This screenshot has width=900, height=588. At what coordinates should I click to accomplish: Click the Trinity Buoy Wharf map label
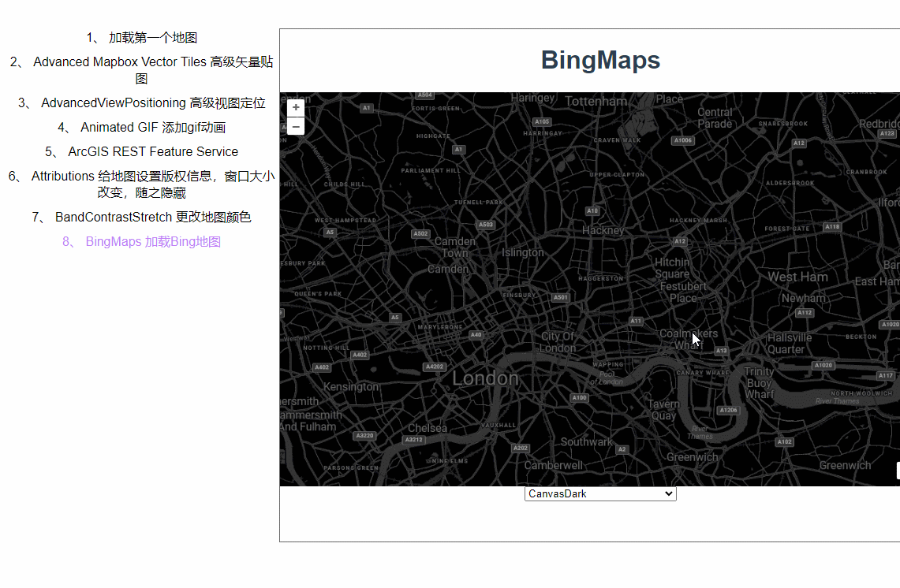[x=760, y=382]
